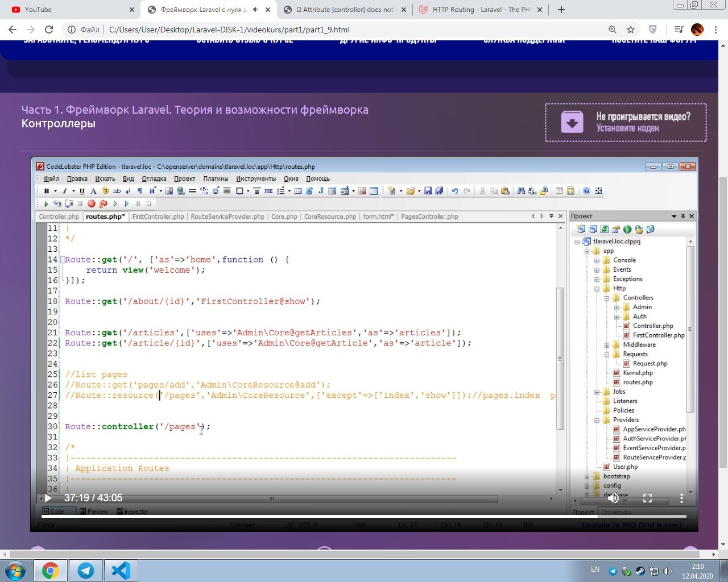Seek along the video progress bar
Image resolution: width=728 pixels, height=582 pixels.
pyautogui.click(x=364, y=517)
